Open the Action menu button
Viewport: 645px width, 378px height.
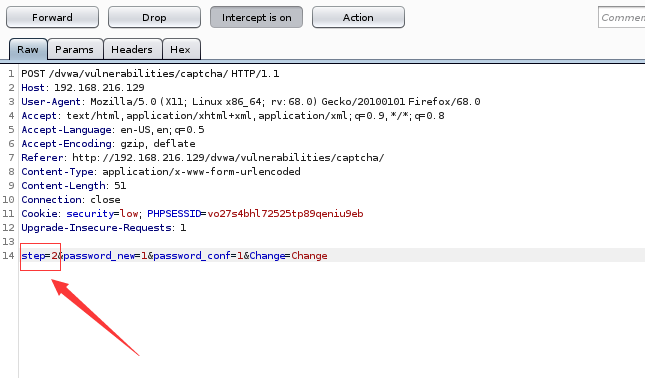coord(358,17)
